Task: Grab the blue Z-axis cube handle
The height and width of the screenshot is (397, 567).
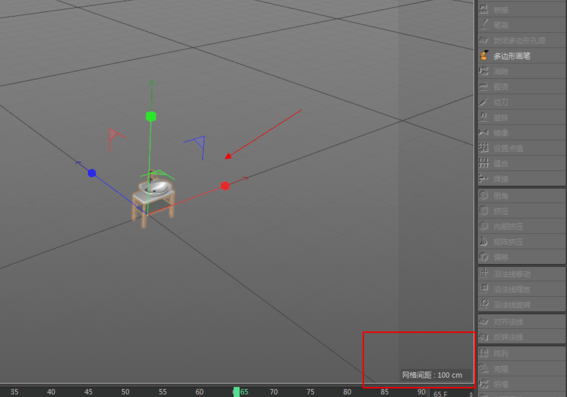Action: click(92, 173)
